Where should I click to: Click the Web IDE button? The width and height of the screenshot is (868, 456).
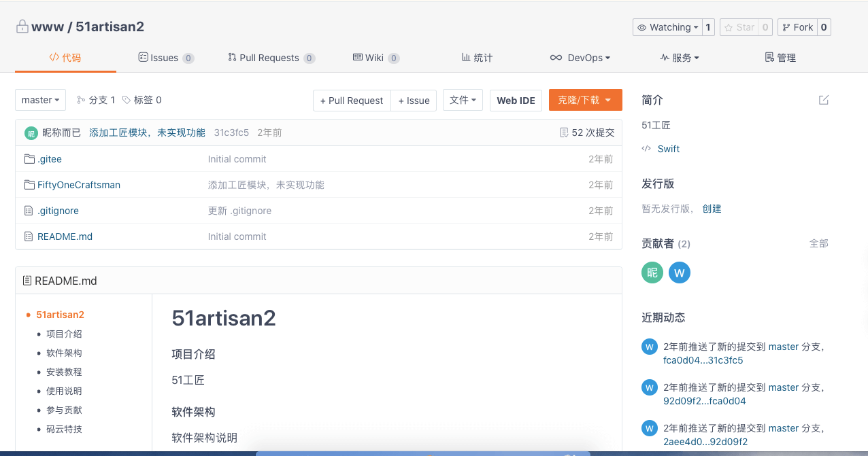pos(516,101)
